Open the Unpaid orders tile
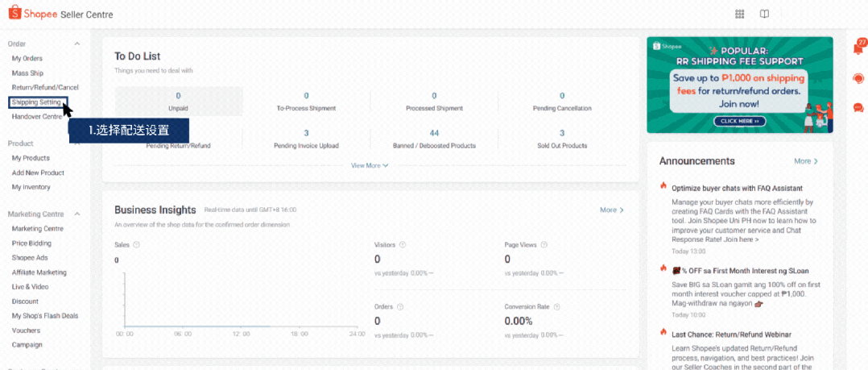The image size is (868, 370). (x=178, y=102)
